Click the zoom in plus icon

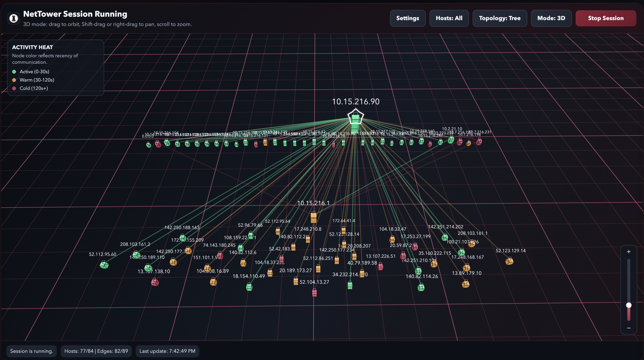(x=628, y=252)
